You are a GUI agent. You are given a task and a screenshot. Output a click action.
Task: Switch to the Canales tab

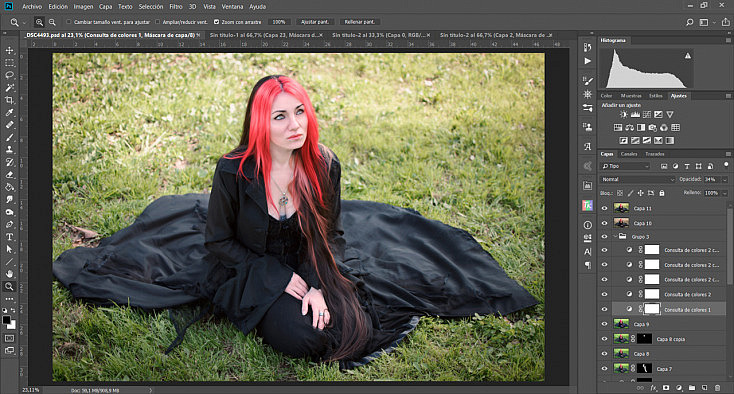(629, 154)
